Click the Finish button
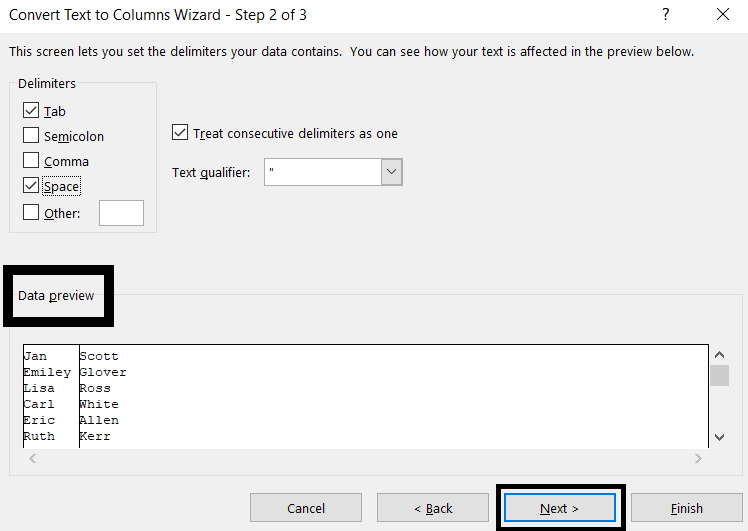Screen dimensions: 748x531 tap(686, 508)
